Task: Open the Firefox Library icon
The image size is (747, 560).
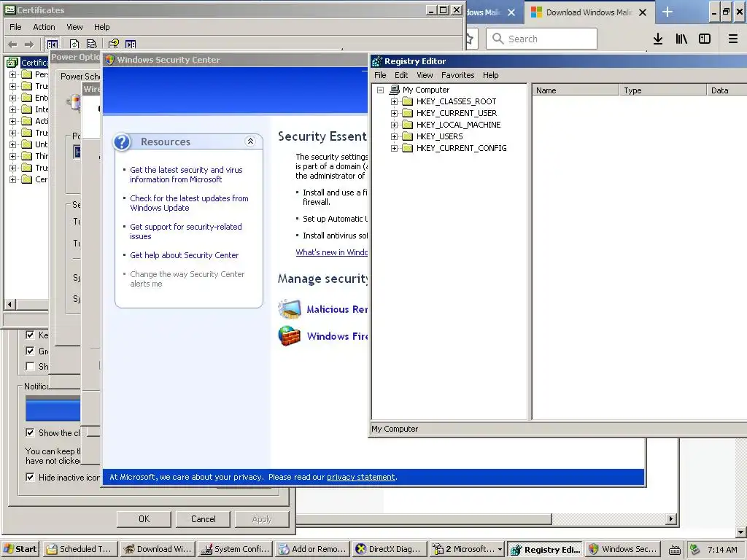Action: pos(681,39)
